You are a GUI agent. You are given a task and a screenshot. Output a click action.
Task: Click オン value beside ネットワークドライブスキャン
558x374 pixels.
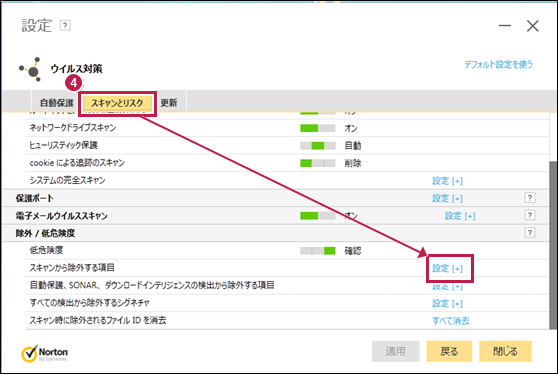click(351, 128)
